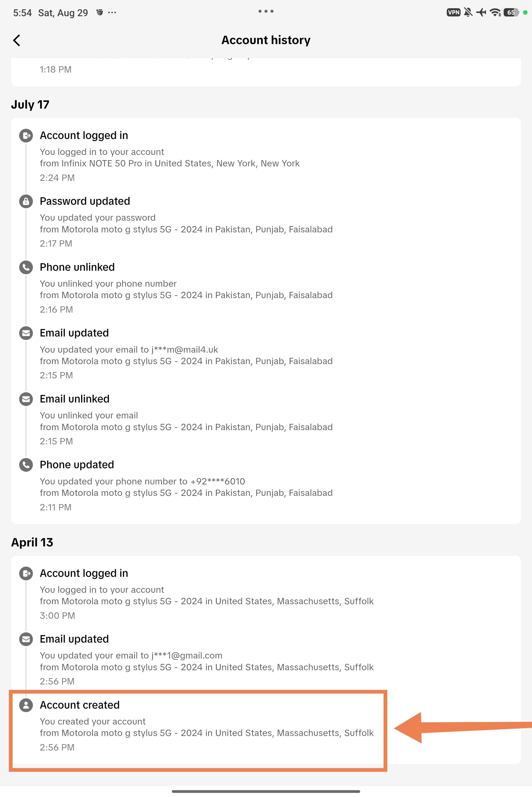The width and height of the screenshot is (532, 797).
Task: Tap the April 13 login icon
Action: 26,573
